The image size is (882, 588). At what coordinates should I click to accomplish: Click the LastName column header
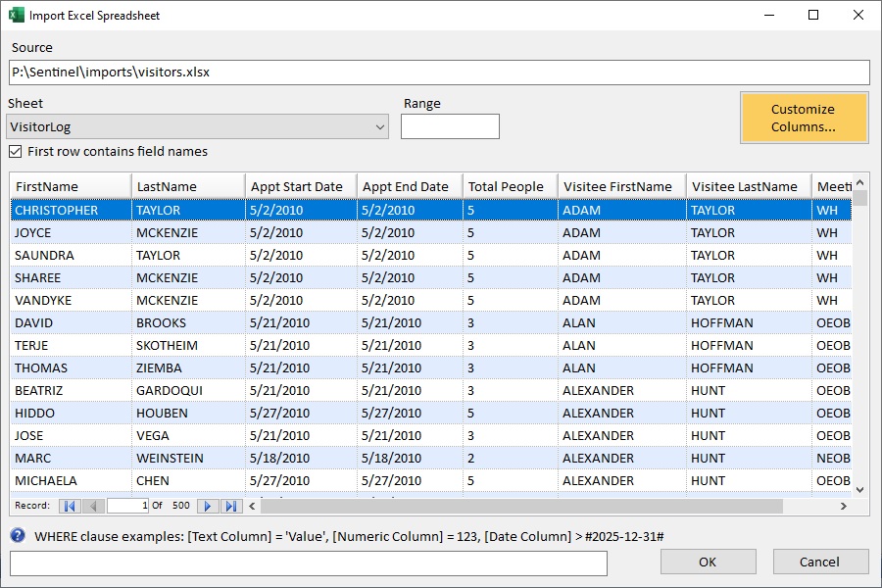pyautogui.click(x=188, y=187)
